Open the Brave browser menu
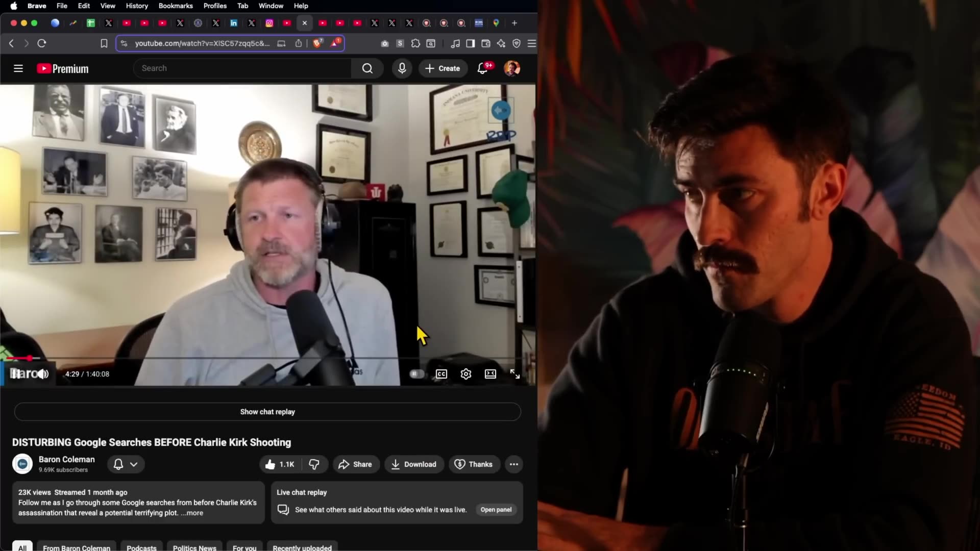980x551 pixels. coord(532,43)
